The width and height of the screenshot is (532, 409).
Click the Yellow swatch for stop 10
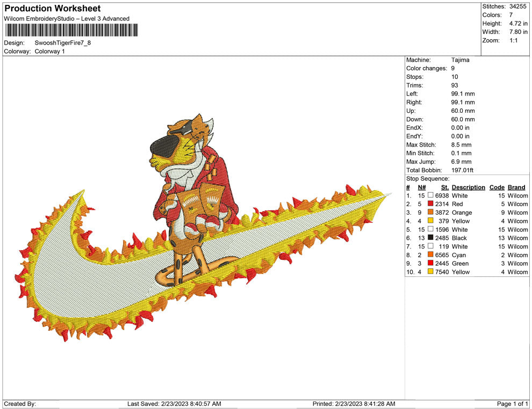(429, 272)
